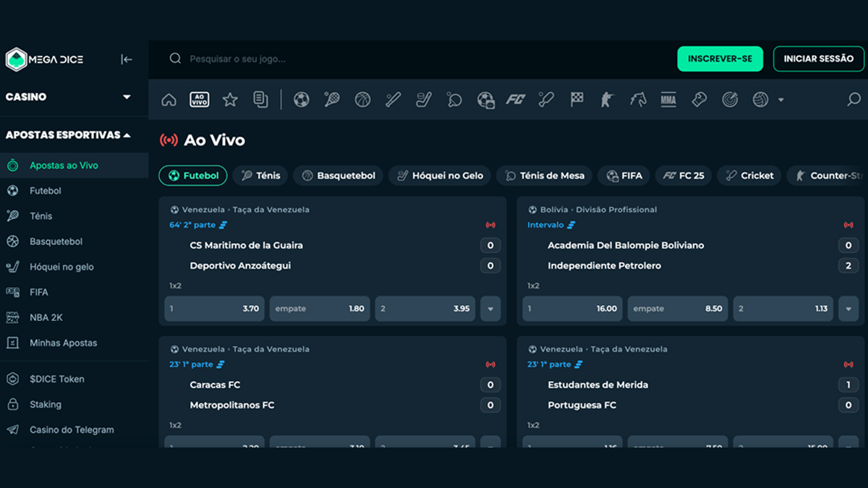
Task: Click the team name "Metropolitanos FC"
Action: (x=232, y=405)
